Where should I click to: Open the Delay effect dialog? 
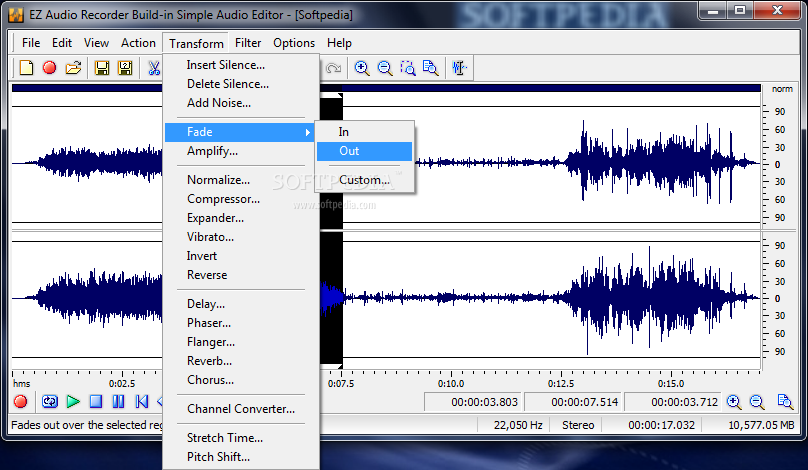(x=240, y=304)
